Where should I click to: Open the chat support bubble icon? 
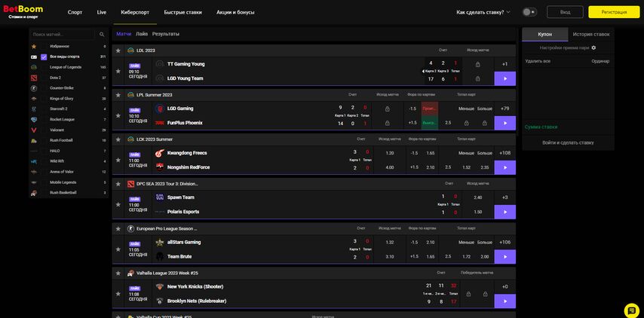coord(631,310)
